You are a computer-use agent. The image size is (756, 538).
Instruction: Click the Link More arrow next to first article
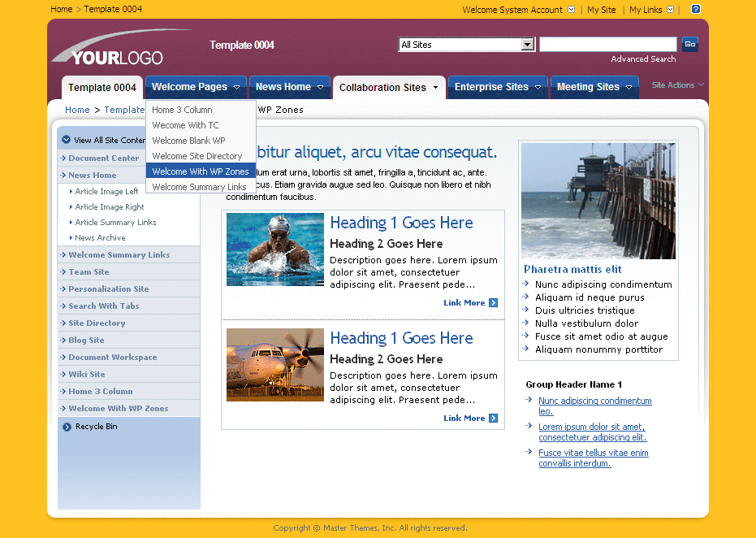pyautogui.click(x=493, y=302)
